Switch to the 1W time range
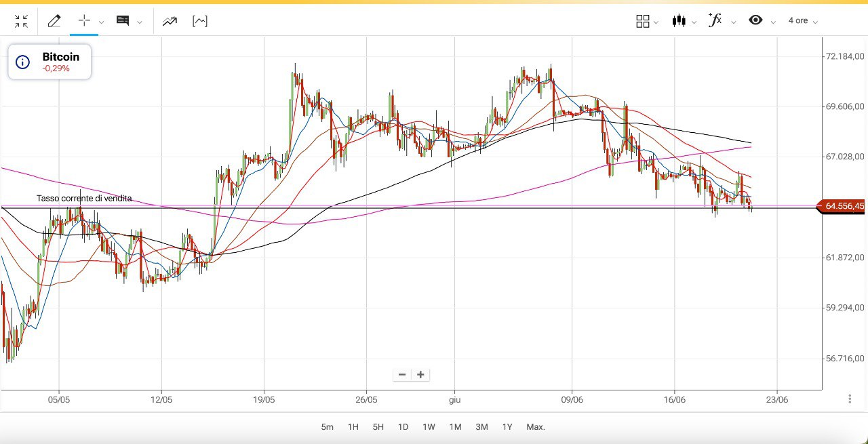 point(429,427)
